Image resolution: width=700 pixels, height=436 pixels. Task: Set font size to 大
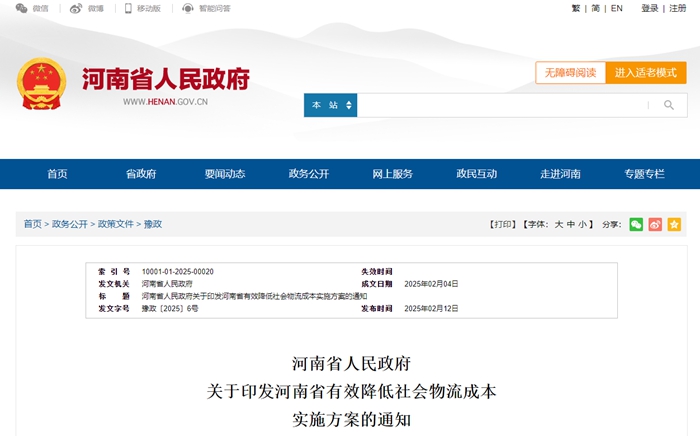558,224
